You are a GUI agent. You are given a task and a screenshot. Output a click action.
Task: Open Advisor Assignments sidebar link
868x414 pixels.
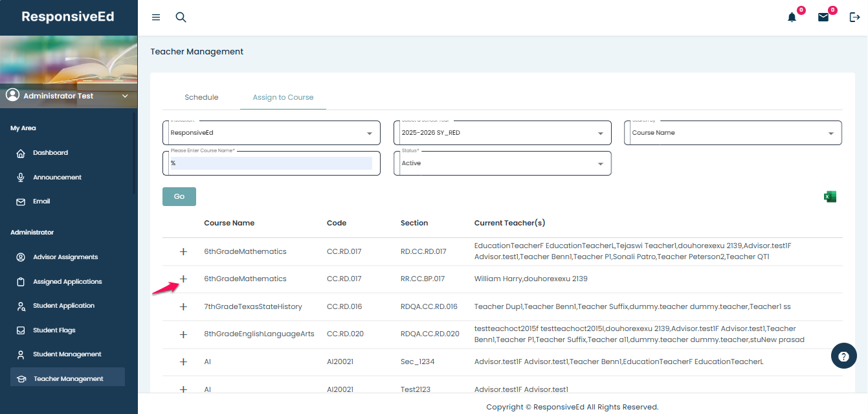(65, 257)
